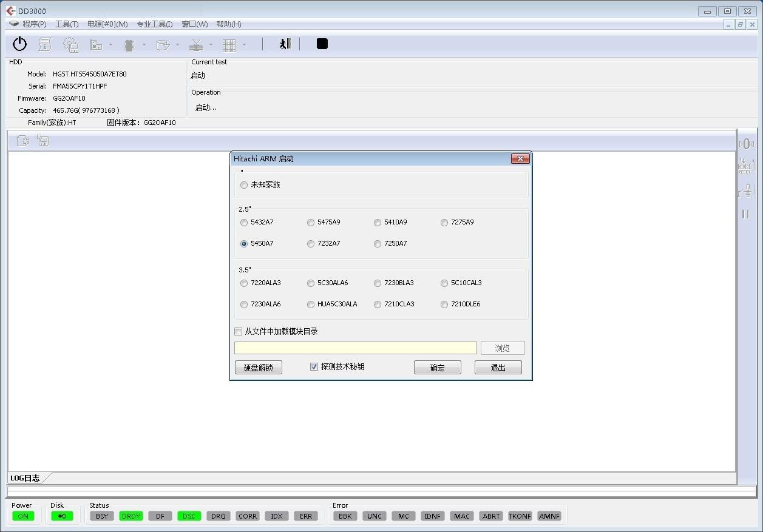The height and width of the screenshot is (532, 763).
Task: Click the 浏览 browse button
Action: point(503,348)
